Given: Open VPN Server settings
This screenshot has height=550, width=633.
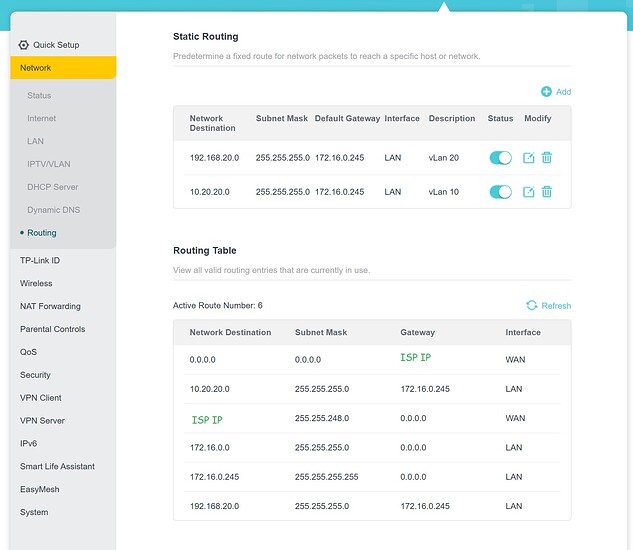Looking at the screenshot, I should click(x=42, y=421).
